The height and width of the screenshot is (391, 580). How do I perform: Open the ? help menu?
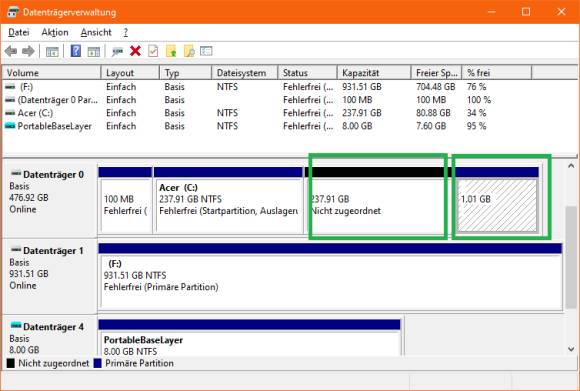point(126,33)
